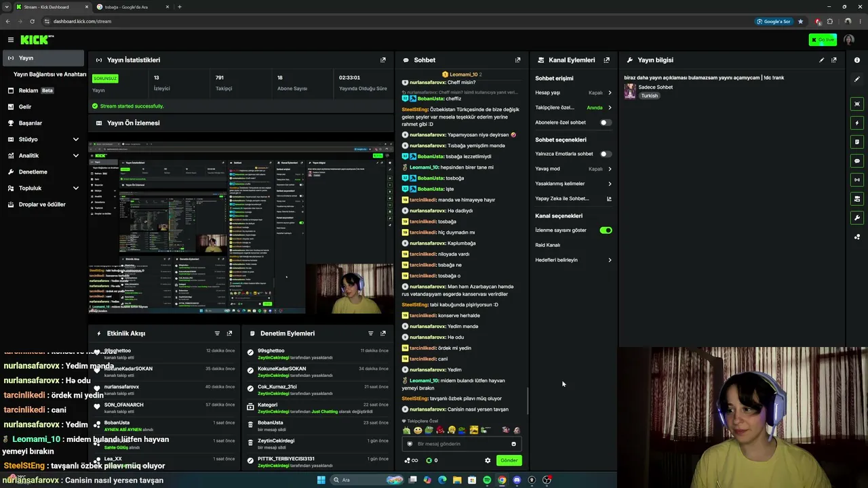868x488 pixels.
Task: Open File Explorer from the taskbar
Action: (457, 480)
